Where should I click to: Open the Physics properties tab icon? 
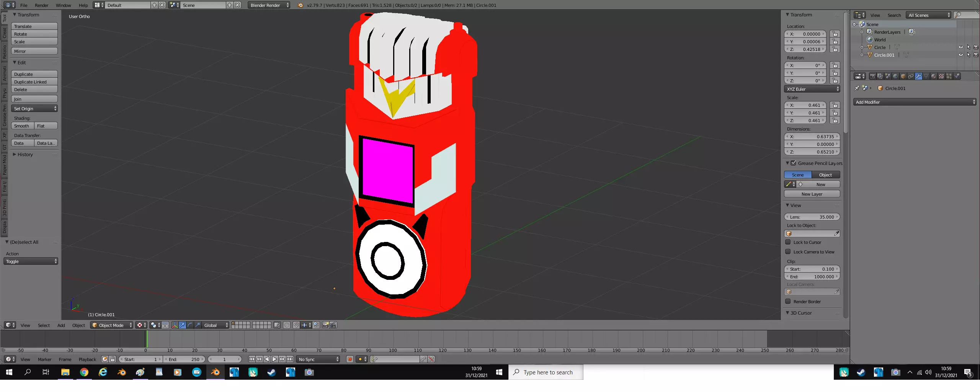(x=957, y=76)
